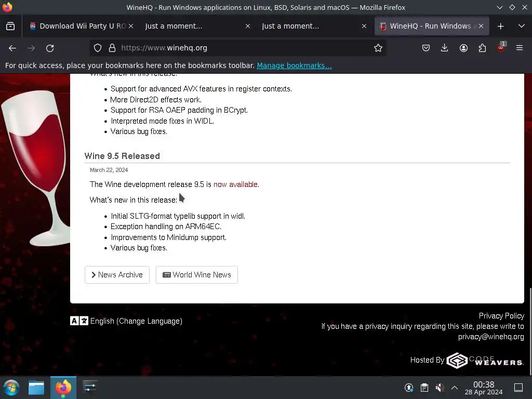Viewport: 532px width, 399px height.
Task: Close the WineHQ tab
Action: 481,26
